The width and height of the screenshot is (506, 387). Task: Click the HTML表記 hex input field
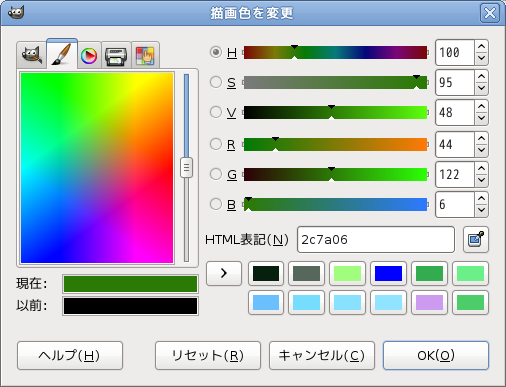click(x=376, y=239)
